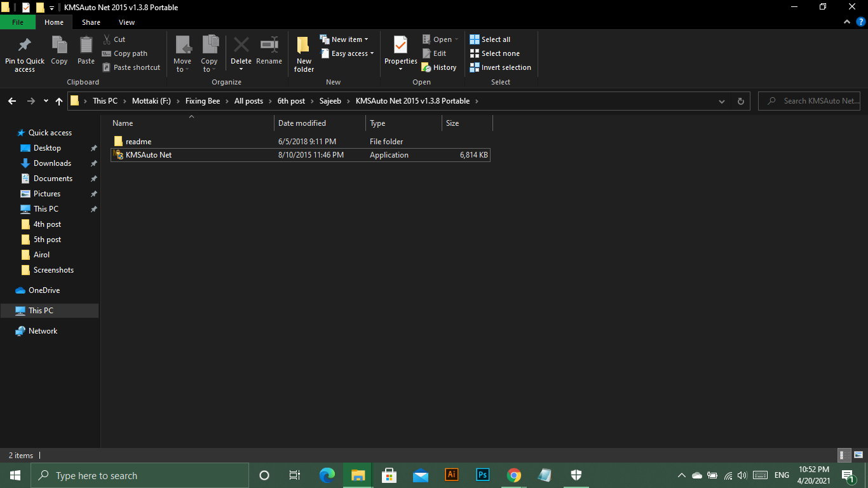Image resolution: width=868 pixels, height=488 pixels.
Task: Switch to large icons view in status bar
Action: pyautogui.click(x=858, y=455)
